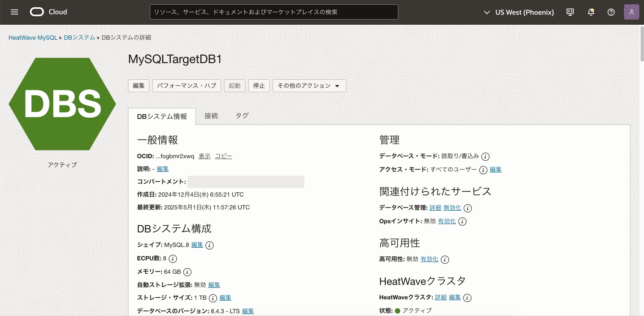Click 無効化 link for データベース管理

(452, 208)
